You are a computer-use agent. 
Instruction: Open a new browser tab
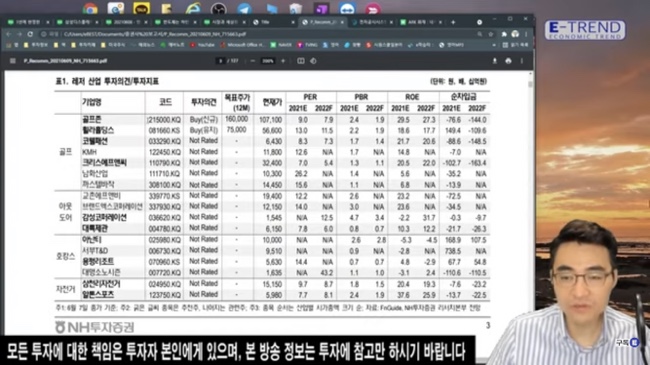tap(453, 22)
